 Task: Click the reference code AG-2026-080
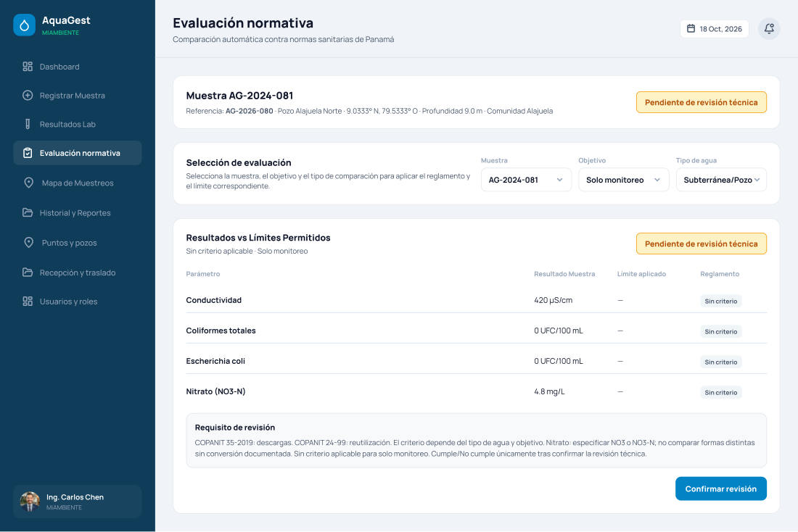(x=250, y=111)
